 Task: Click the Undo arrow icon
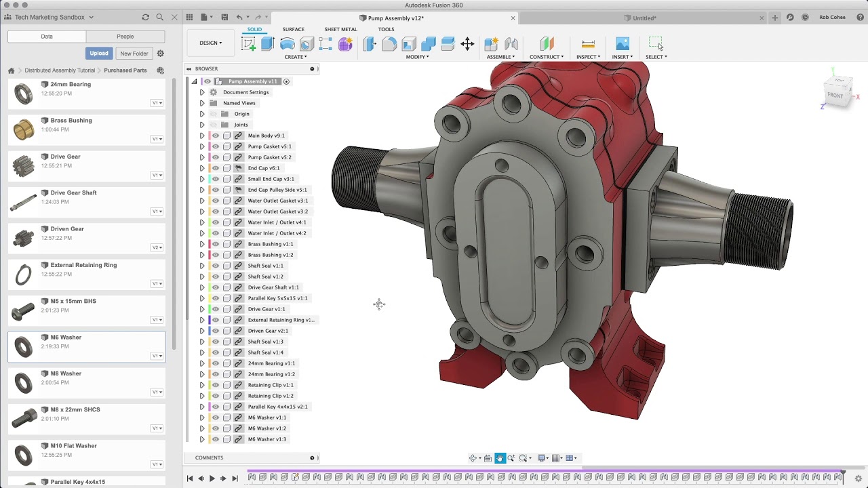coord(239,18)
